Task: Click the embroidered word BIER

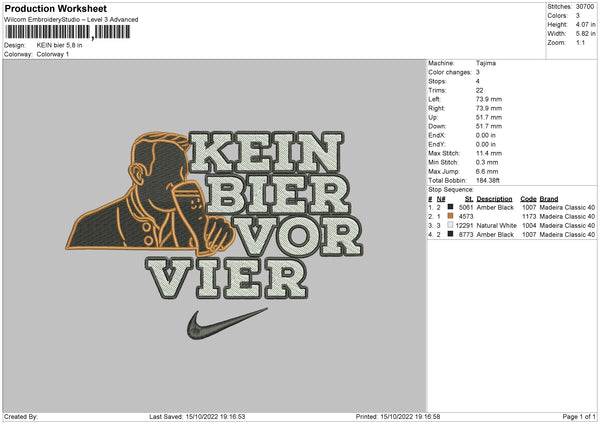Action: 279,195
